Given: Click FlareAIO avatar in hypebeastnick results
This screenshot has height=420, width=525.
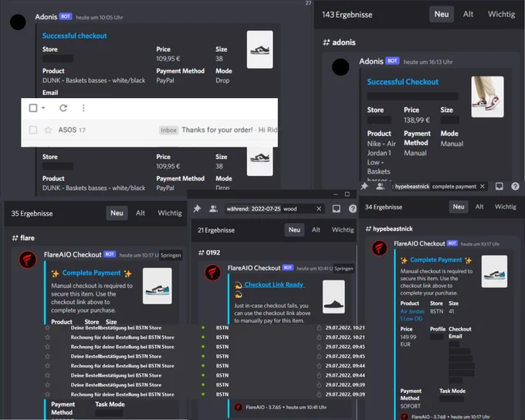Looking at the screenshot, I should 379,248.
